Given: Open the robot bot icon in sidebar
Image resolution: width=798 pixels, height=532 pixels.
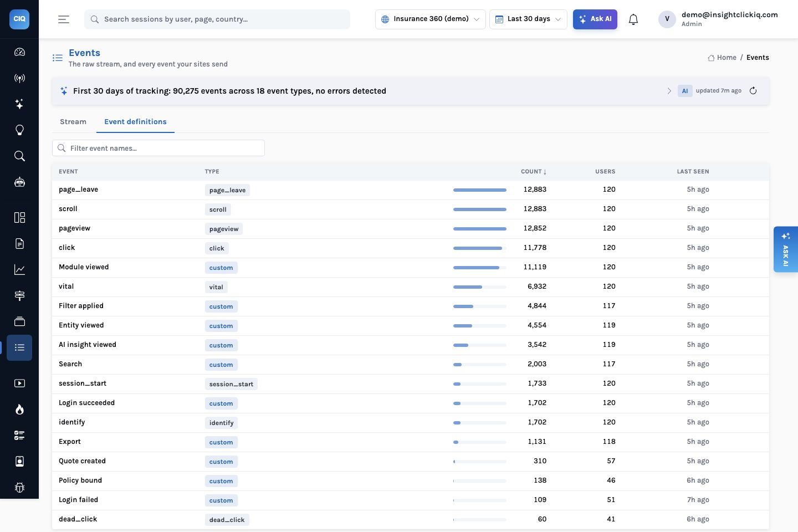Looking at the screenshot, I should [19, 182].
